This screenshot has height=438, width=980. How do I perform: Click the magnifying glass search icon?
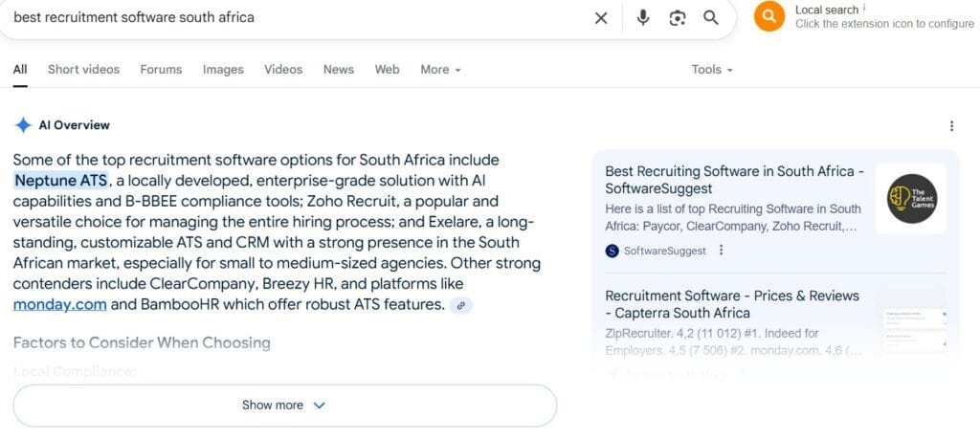click(x=711, y=18)
